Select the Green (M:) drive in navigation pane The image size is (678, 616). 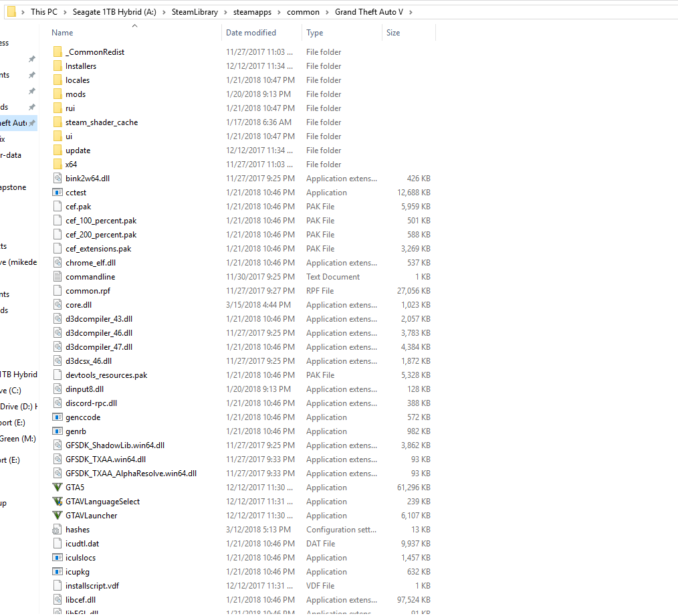click(x=18, y=439)
